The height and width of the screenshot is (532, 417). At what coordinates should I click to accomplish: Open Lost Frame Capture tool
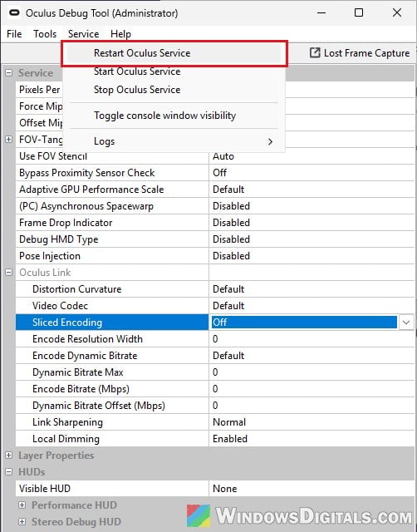pos(360,53)
